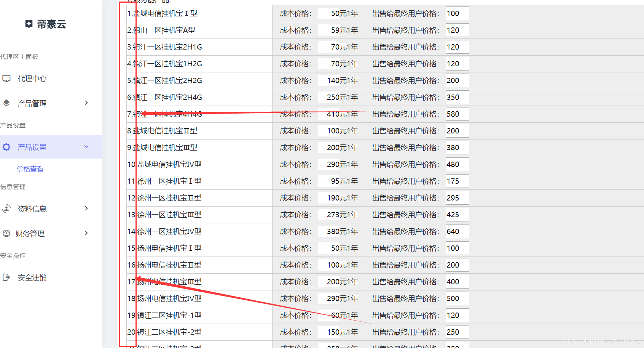The width and height of the screenshot is (644, 348).
Task: Focus price field for 徐州一区挂机宝IV型
Action: (x=457, y=231)
